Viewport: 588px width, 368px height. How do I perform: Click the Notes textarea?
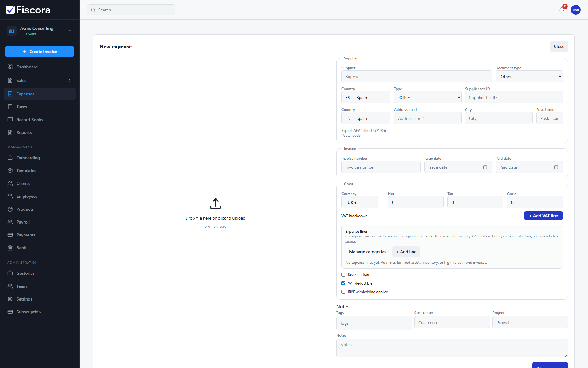[452, 348]
